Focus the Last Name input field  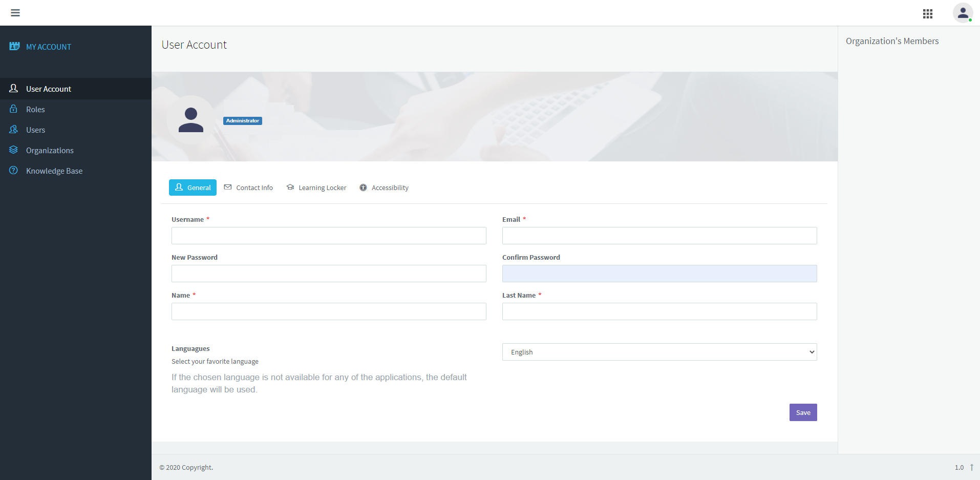pyautogui.click(x=659, y=311)
